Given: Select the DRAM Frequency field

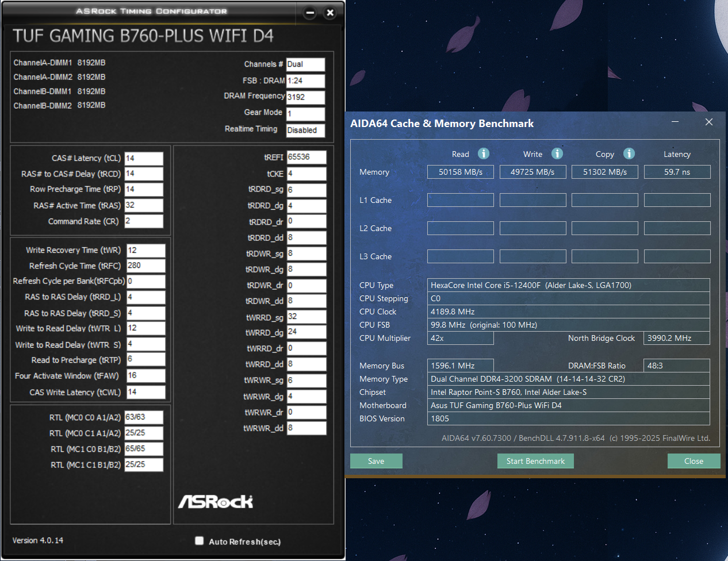Looking at the screenshot, I should click(306, 97).
